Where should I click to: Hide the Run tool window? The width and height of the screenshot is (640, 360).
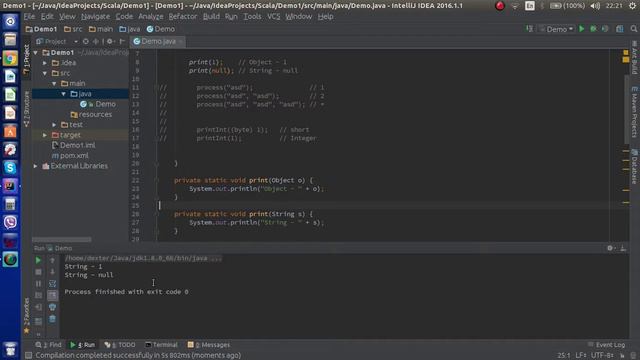tap(623, 248)
